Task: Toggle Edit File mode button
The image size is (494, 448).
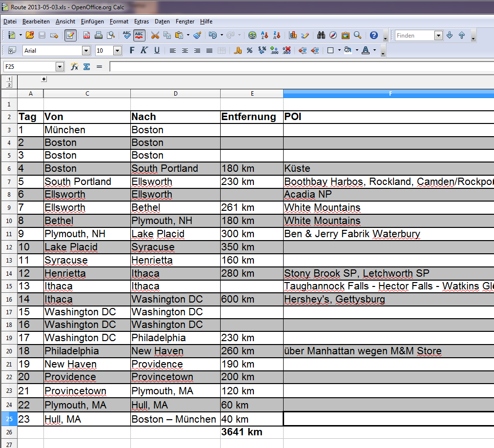Action: point(70,35)
